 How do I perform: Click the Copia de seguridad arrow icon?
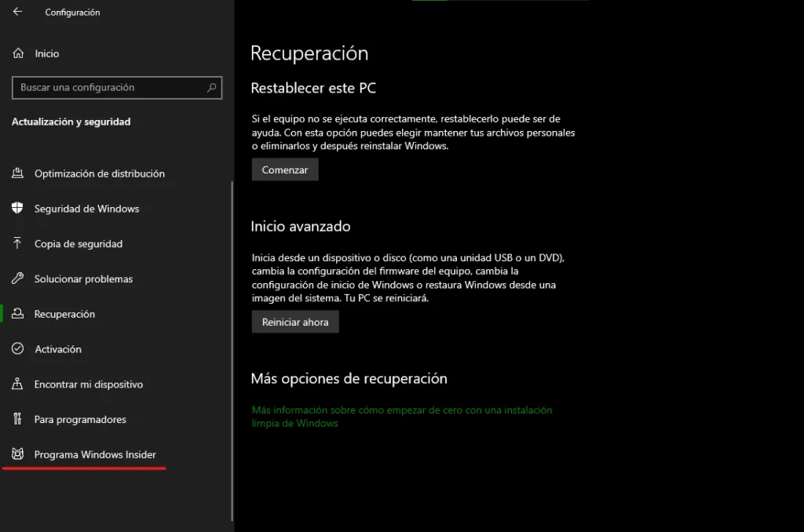pos(17,244)
